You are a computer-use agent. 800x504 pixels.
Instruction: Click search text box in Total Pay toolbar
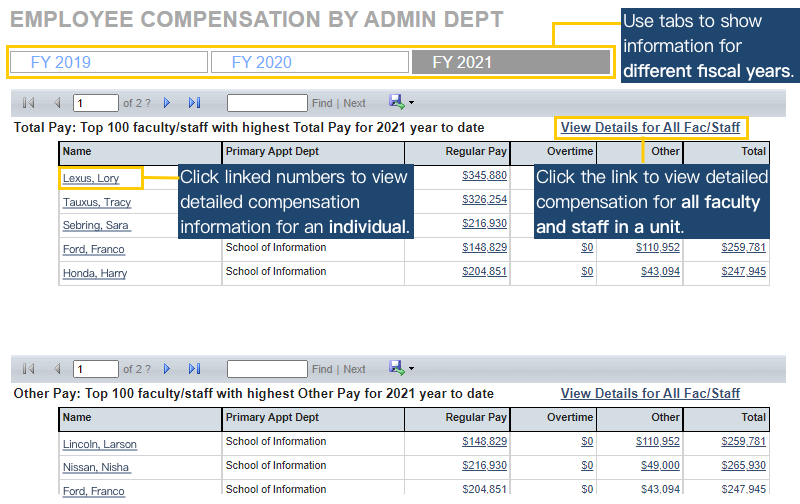(x=267, y=103)
